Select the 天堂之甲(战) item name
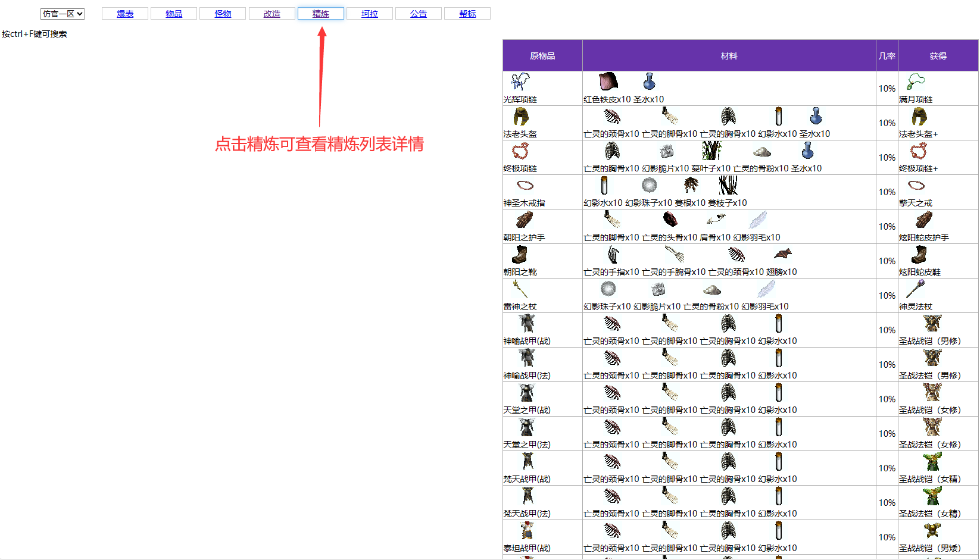 tap(527, 410)
